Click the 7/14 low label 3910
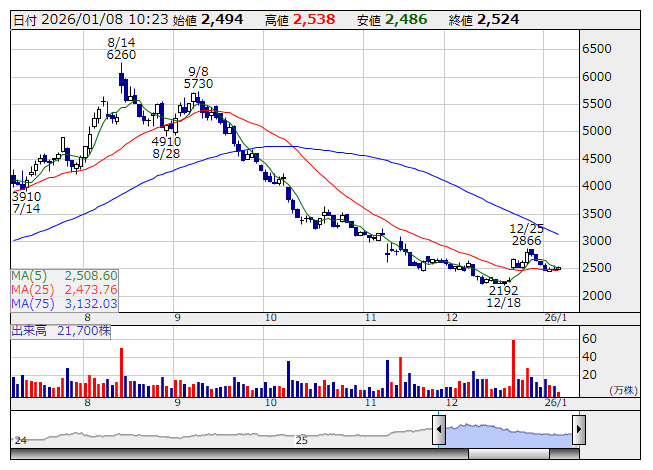Screen dimensions: 653x470 26,196
